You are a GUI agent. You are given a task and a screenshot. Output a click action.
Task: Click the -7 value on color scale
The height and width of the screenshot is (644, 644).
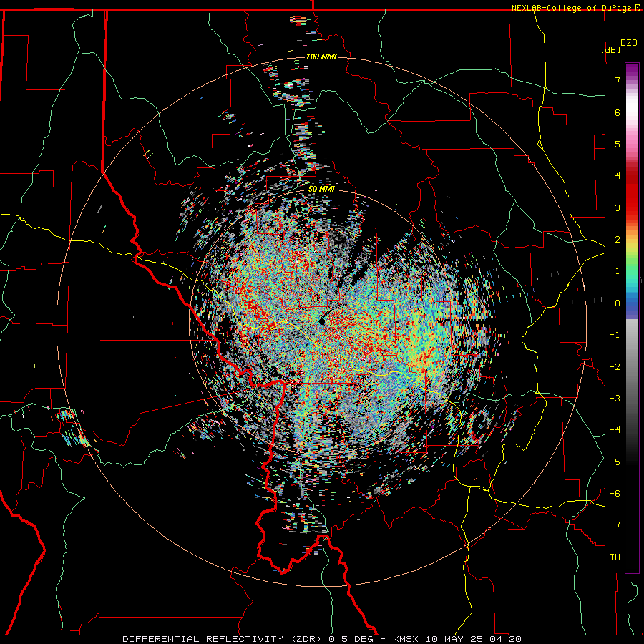pos(615,525)
